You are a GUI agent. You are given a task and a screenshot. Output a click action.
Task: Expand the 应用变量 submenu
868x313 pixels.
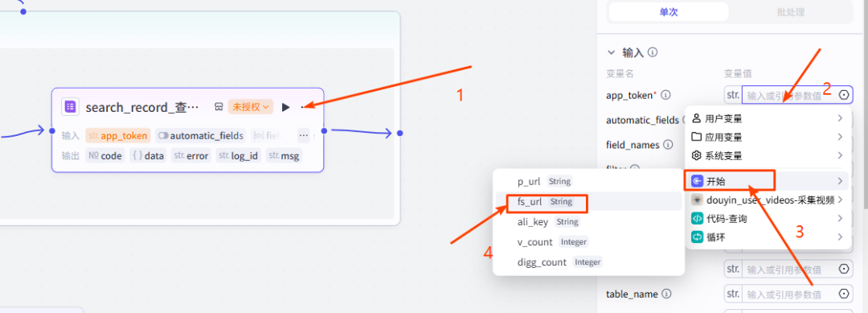click(766, 137)
